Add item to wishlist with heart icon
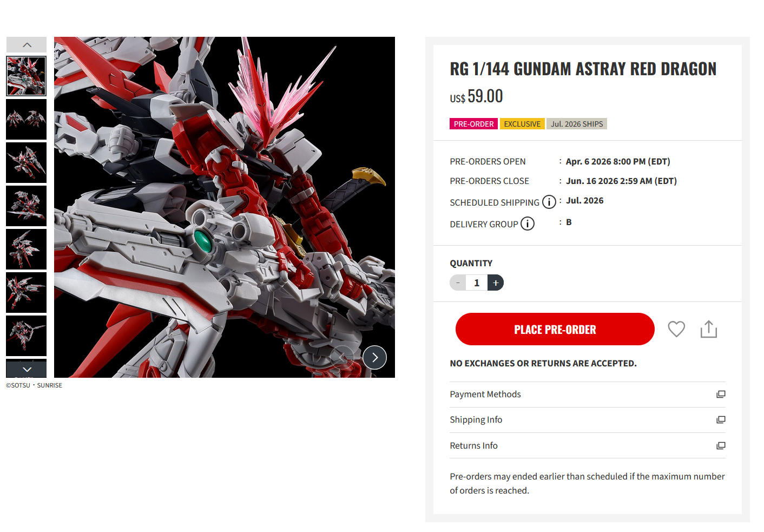 click(x=676, y=329)
